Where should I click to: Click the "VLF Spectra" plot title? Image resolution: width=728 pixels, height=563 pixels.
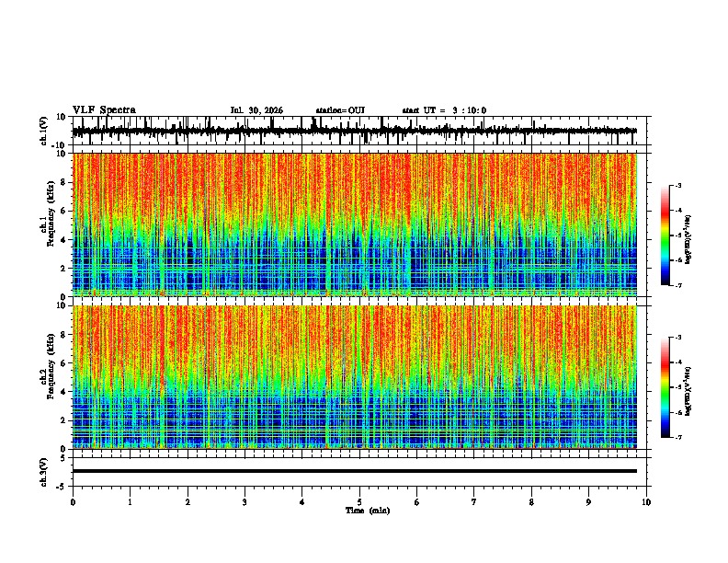[x=104, y=110]
